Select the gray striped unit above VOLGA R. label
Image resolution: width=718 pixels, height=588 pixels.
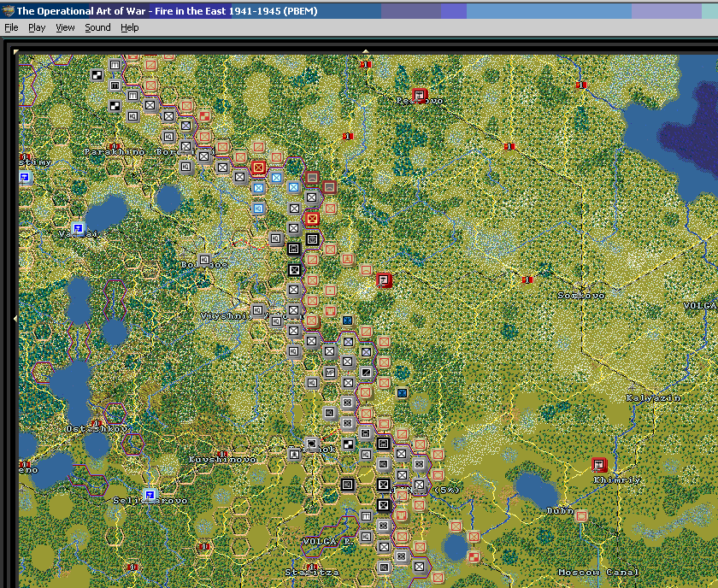[x=366, y=516]
